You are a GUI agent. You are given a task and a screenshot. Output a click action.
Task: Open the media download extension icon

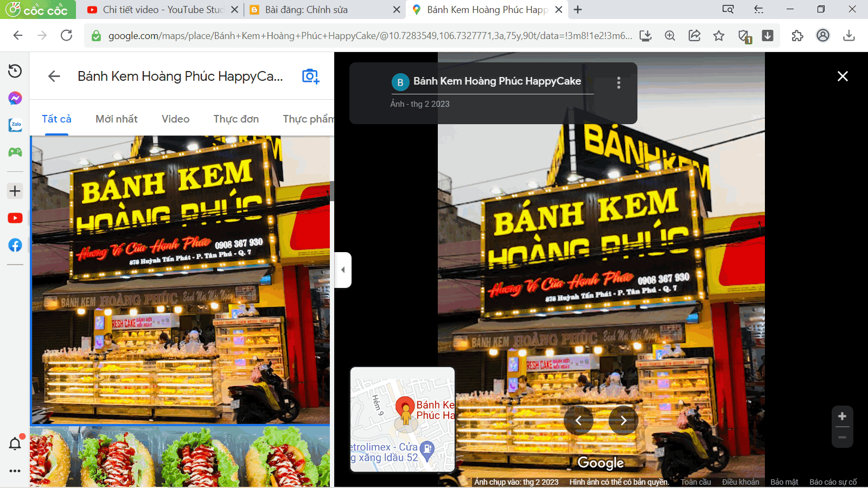coord(768,36)
